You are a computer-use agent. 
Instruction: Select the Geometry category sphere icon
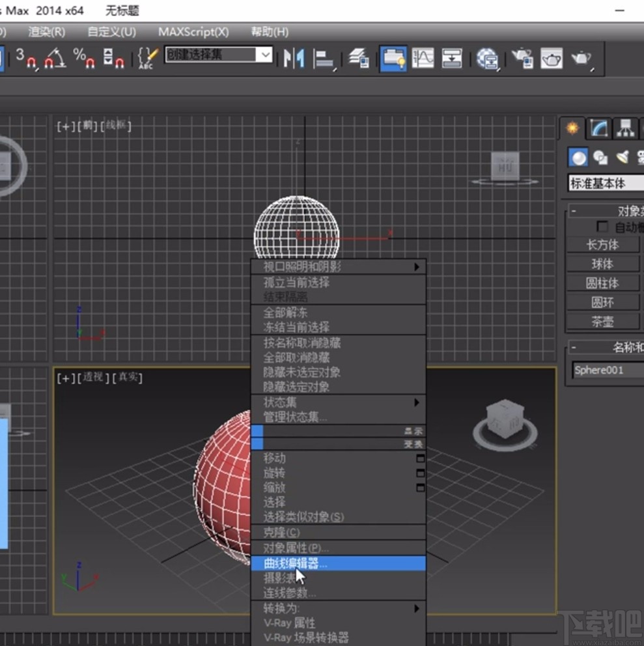[x=578, y=158]
